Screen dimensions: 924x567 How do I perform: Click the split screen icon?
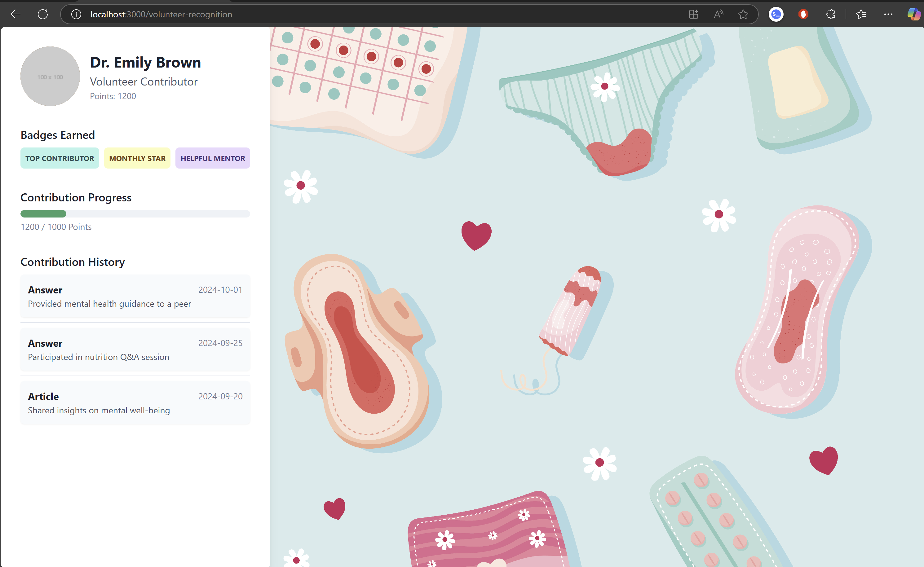pos(693,14)
